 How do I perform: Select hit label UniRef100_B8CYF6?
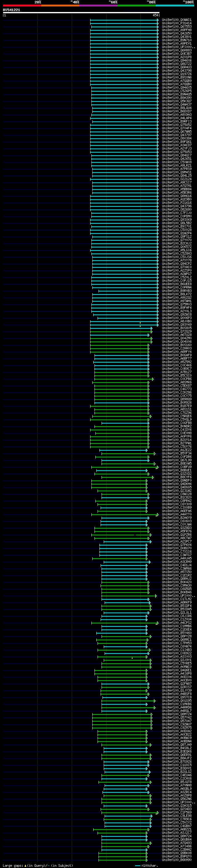point(176,478)
